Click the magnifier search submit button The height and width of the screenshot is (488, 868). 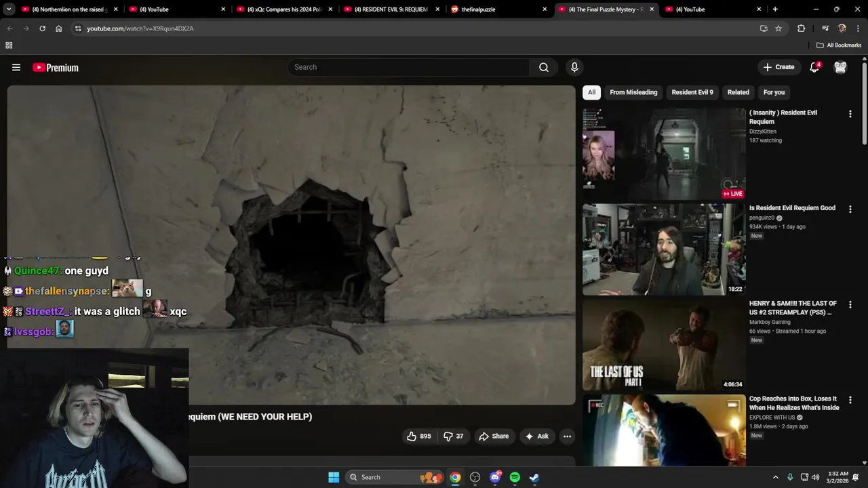(x=544, y=67)
